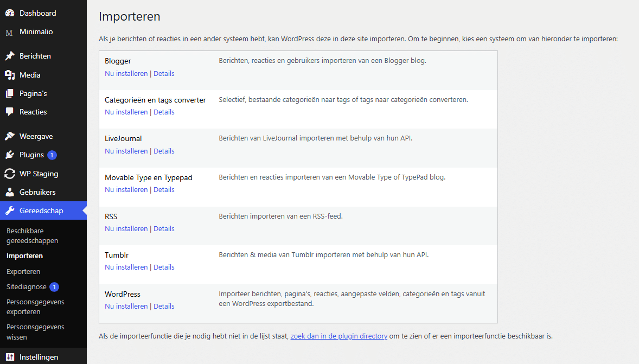This screenshot has width=639, height=364.
Task: Click the Tumblr importer title
Action: click(x=117, y=255)
